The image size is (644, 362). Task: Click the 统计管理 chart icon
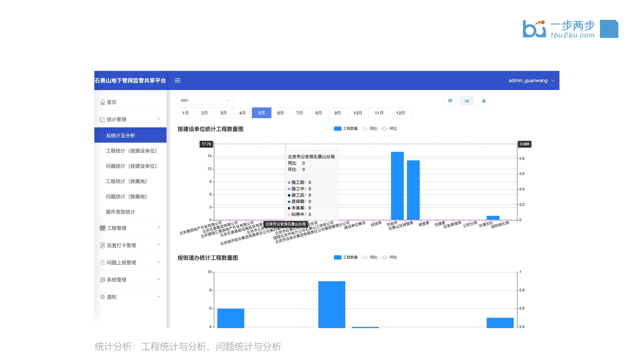point(102,119)
